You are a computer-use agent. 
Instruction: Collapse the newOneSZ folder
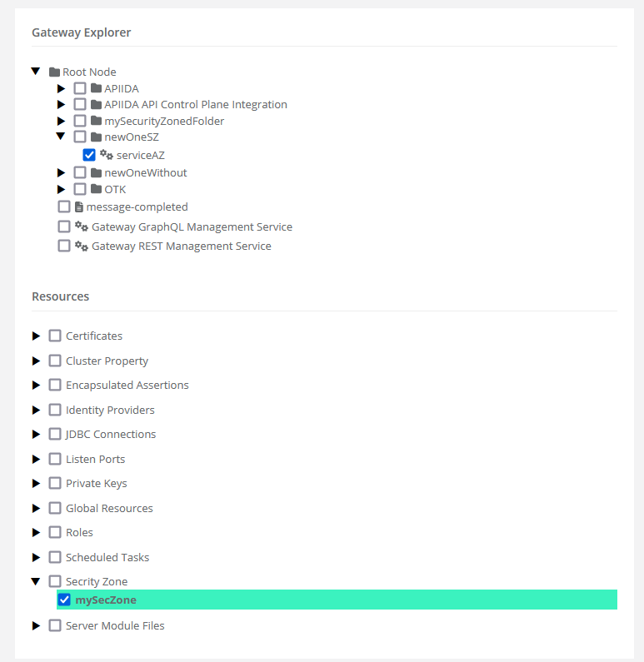[61, 137]
